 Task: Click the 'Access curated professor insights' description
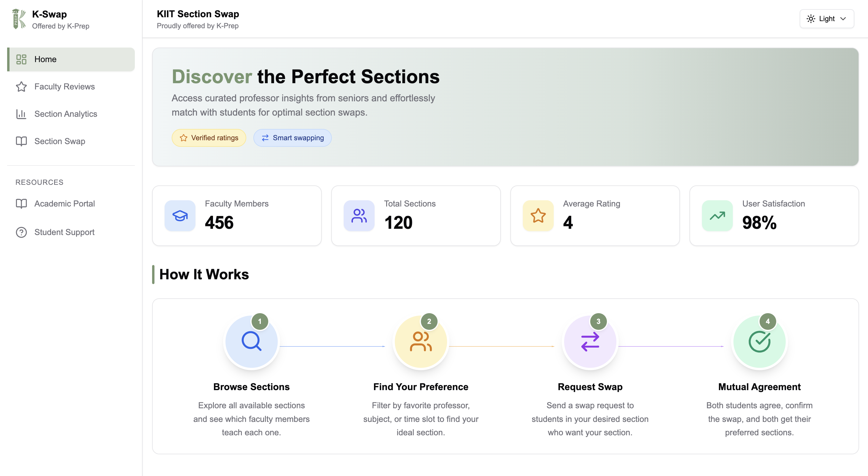(303, 105)
